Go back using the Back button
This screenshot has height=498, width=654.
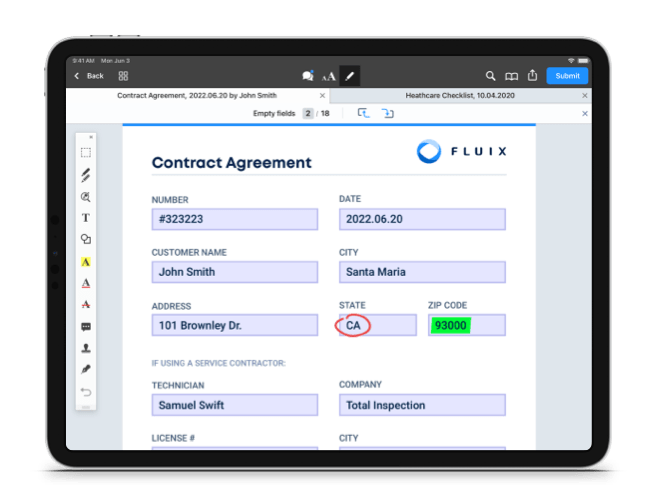coord(89,76)
